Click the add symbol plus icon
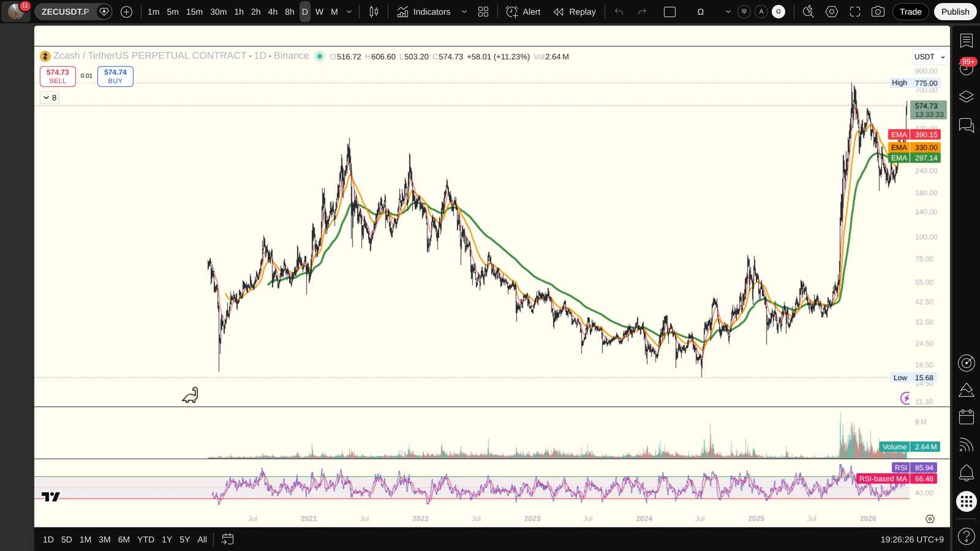980x551 pixels. [x=126, y=12]
